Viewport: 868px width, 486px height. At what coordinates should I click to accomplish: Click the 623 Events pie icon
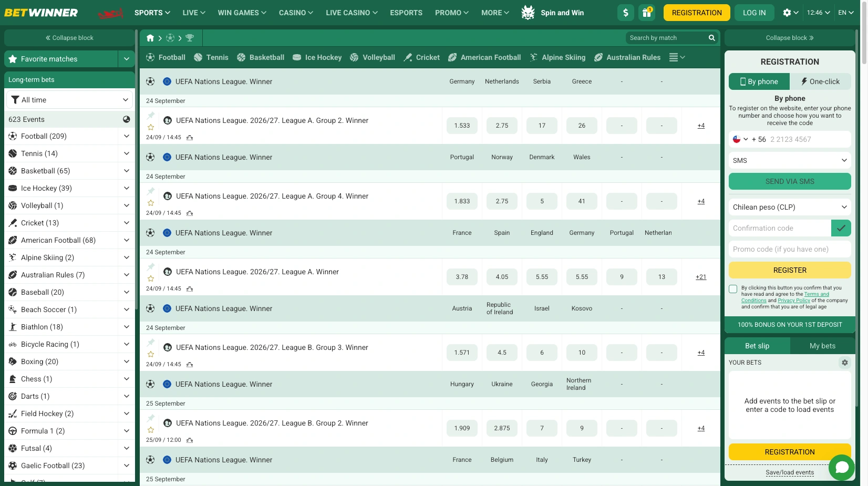click(x=126, y=119)
